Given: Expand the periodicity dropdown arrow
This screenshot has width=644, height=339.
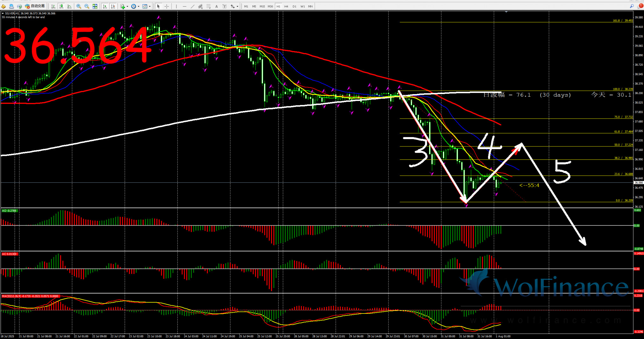Looking at the screenshot, I should tap(139, 6).
